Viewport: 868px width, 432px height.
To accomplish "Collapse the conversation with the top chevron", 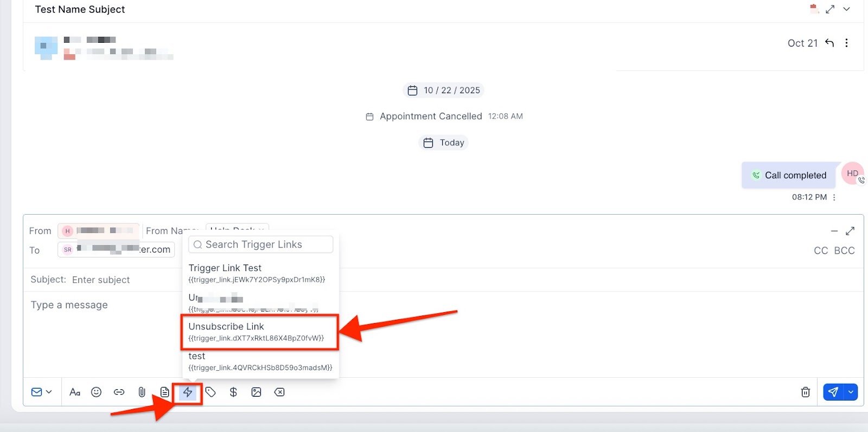I will point(846,9).
